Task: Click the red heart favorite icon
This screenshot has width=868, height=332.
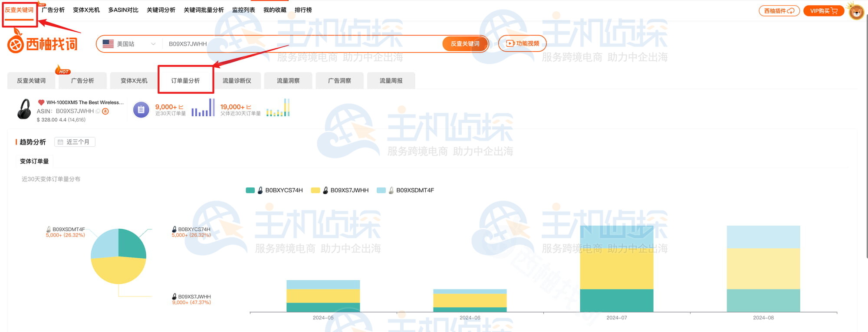Action: [x=41, y=102]
